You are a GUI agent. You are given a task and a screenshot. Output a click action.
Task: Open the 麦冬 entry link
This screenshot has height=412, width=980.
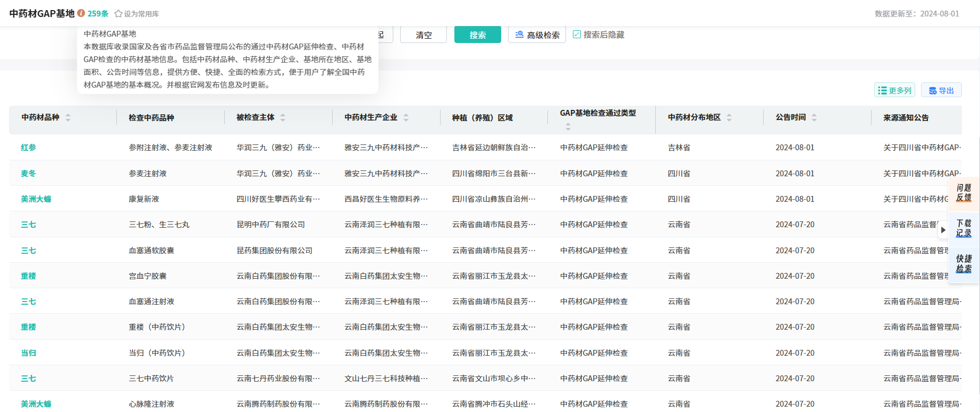point(29,174)
